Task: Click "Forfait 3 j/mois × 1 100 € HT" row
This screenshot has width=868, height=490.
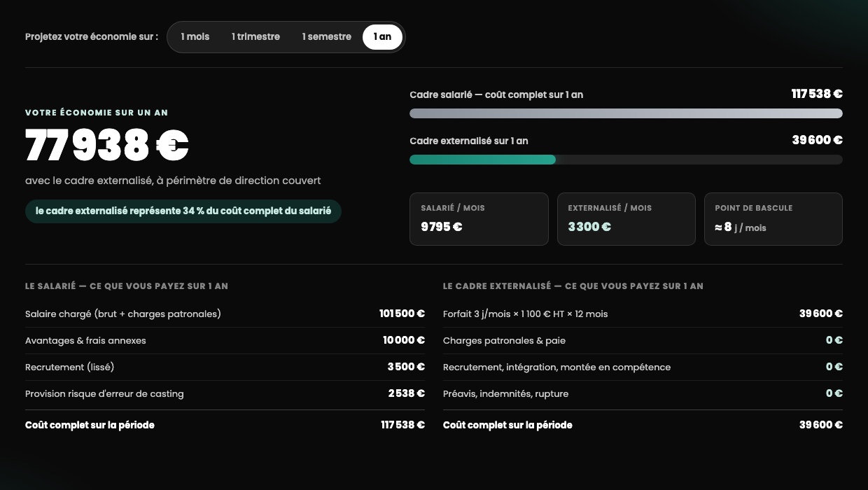Action: (x=643, y=314)
